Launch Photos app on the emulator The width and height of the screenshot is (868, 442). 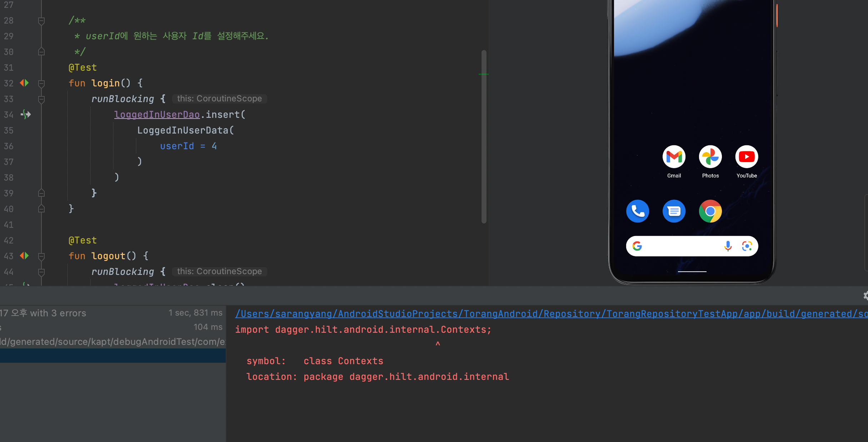710,157
